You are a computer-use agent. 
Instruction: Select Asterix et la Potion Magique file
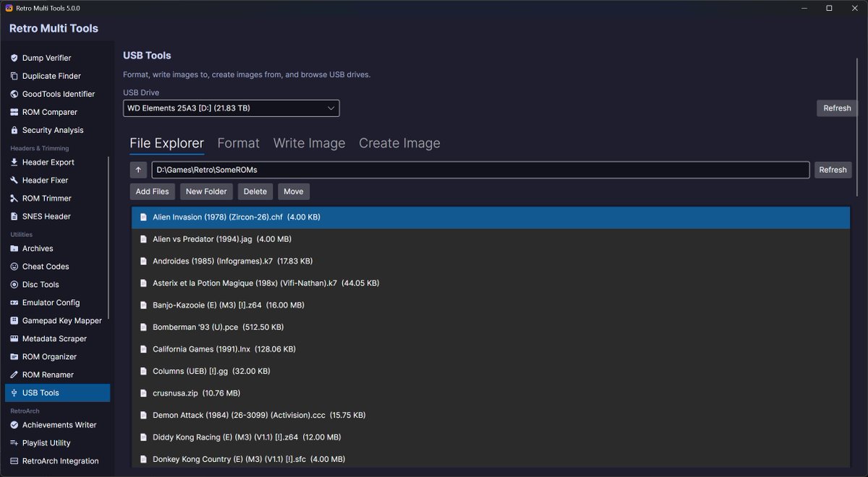490,283
